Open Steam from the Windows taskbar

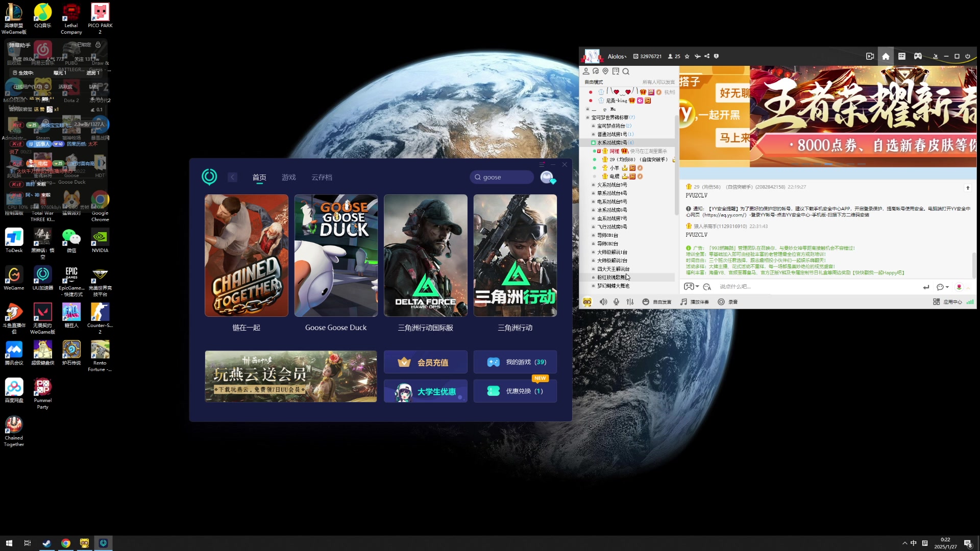click(x=46, y=543)
